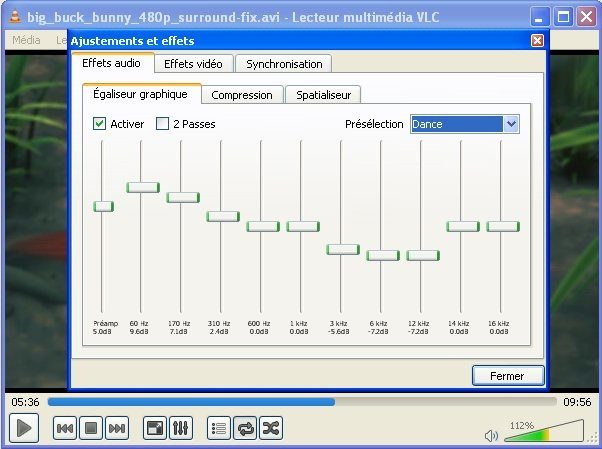602x449 pixels.
Task: Click the play button in VLC
Action: 24,428
